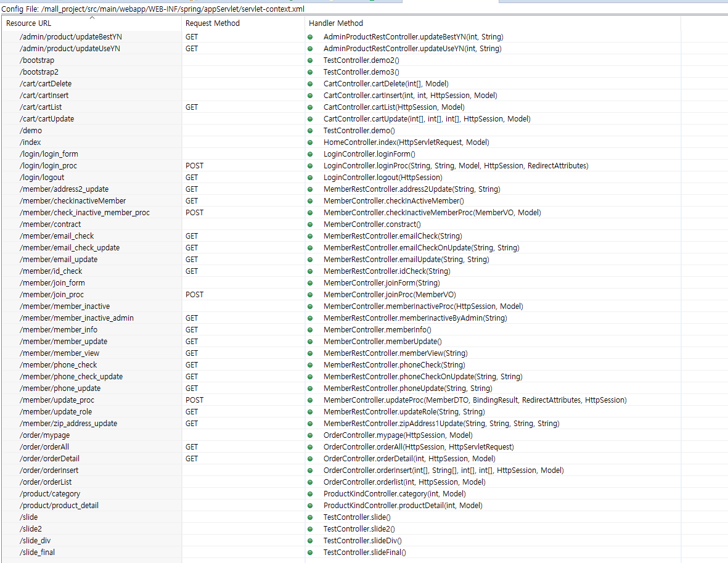Click green icon beside MemberController.updateProc
Screen dimensions: 728x563
coord(310,400)
